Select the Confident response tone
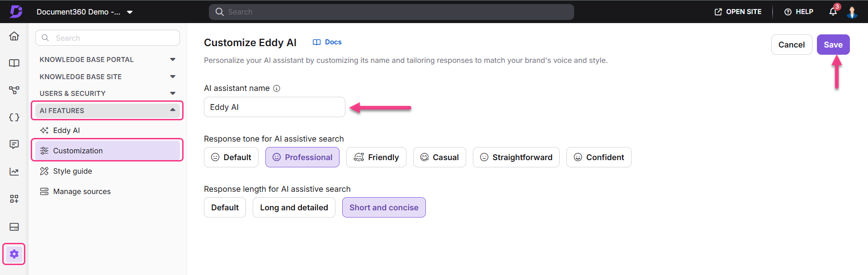This screenshot has width=868, height=275. point(599,157)
